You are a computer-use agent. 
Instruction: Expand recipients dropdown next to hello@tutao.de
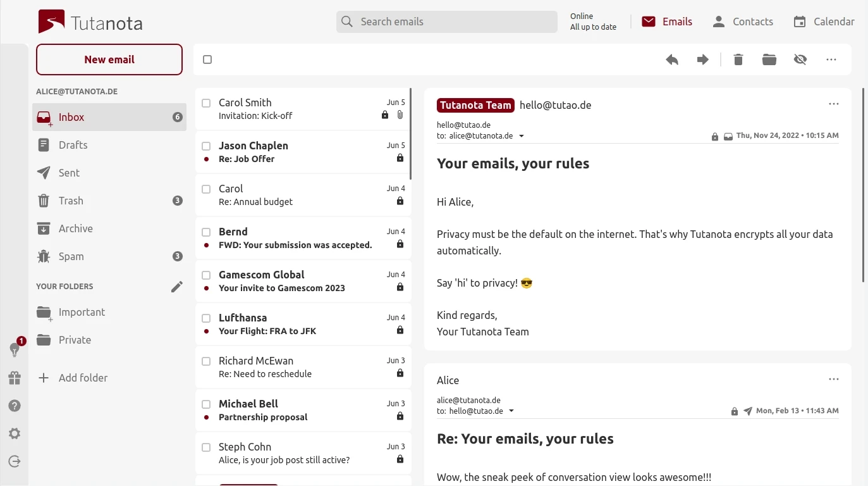point(511,411)
